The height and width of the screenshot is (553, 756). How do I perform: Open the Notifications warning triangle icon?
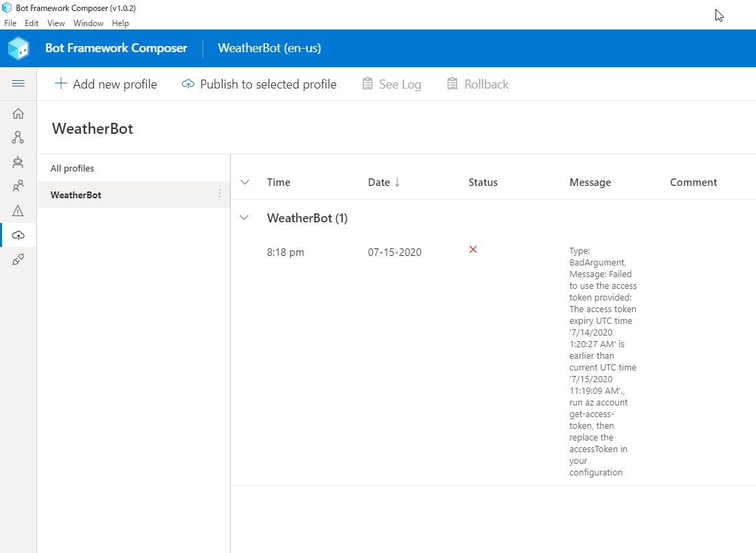pyautogui.click(x=18, y=211)
